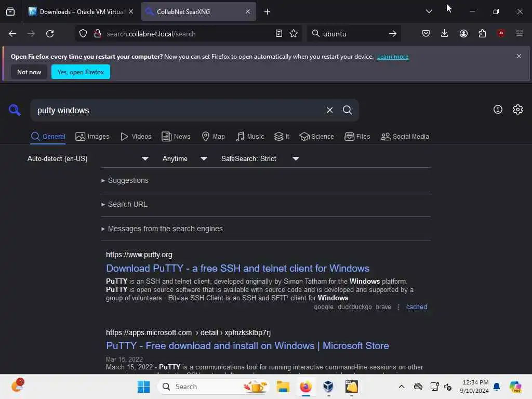Switch to the Social Media category
This screenshot has width=532, height=399.
(405, 137)
